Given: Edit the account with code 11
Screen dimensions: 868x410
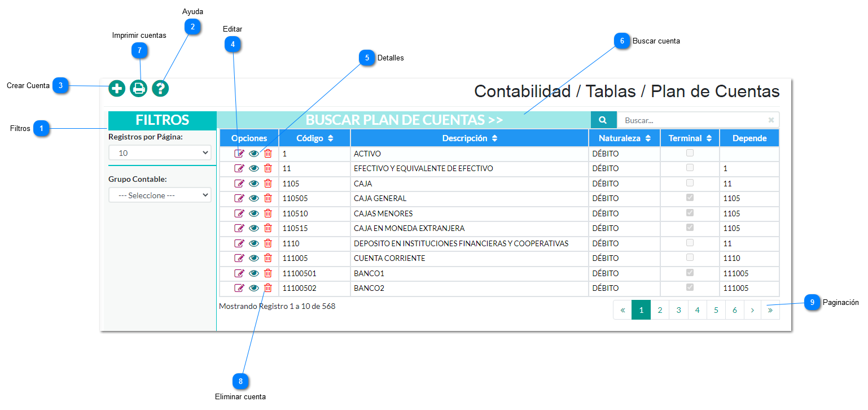Looking at the screenshot, I should pos(239,168).
